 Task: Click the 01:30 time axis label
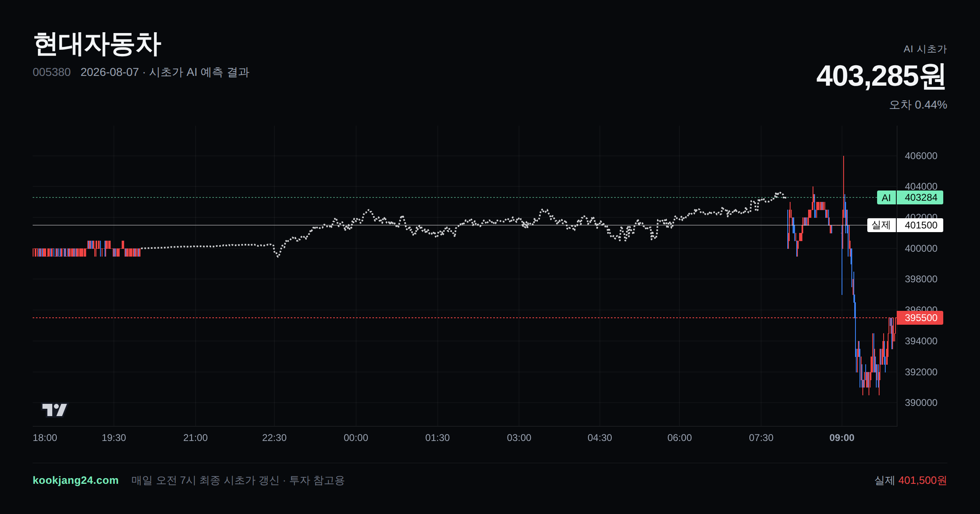click(437, 438)
